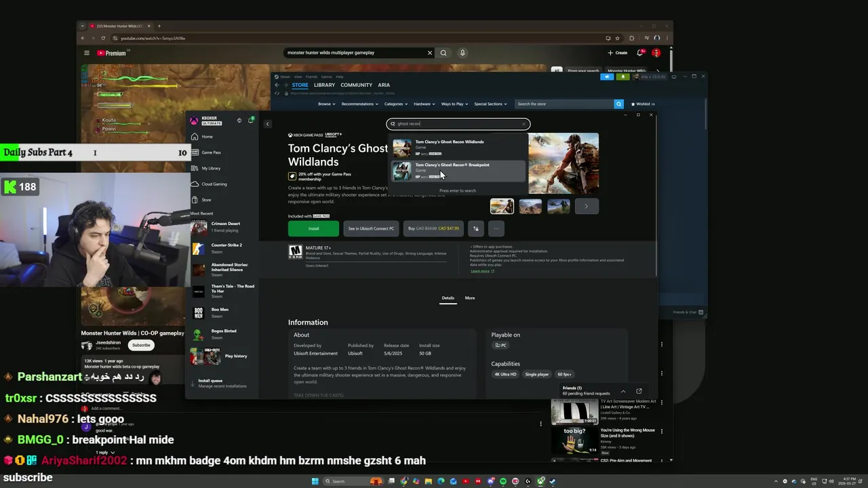Viewport: 868px width, 488px height.
Task: Expand Steam Categories dropdown
Action: [396, 104]
